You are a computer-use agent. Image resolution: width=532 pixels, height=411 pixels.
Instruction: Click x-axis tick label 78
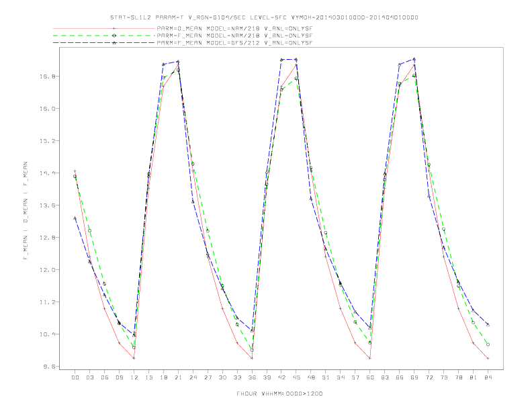pos(458,377)
